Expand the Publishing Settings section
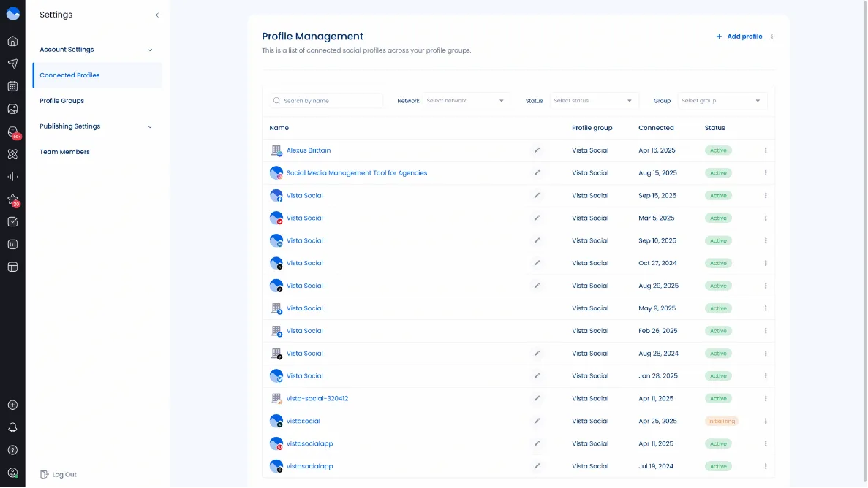 click(x=150, y=126)
